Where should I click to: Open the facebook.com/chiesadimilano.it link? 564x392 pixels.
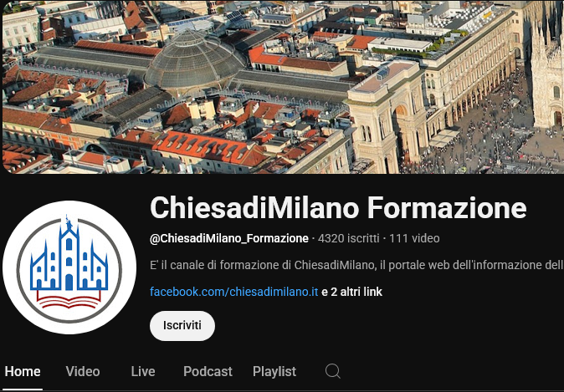[x=233, y=292]
